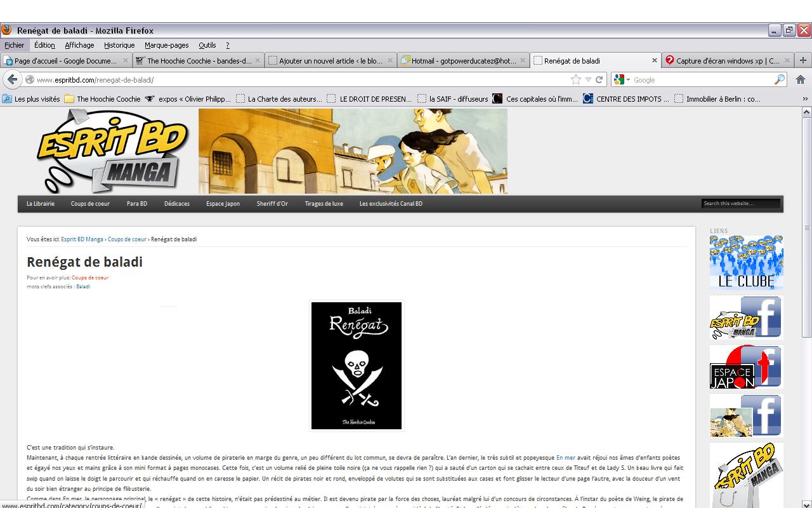Close the Ajouter un nouvel article tab
This screenshot has height=508, width=812.
390,60
